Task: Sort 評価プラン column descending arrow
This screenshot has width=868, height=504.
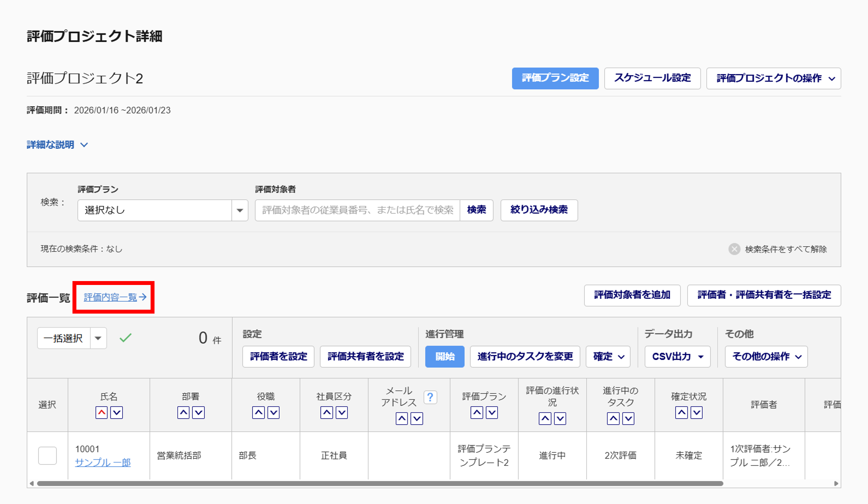Action: tap(492, 412)
